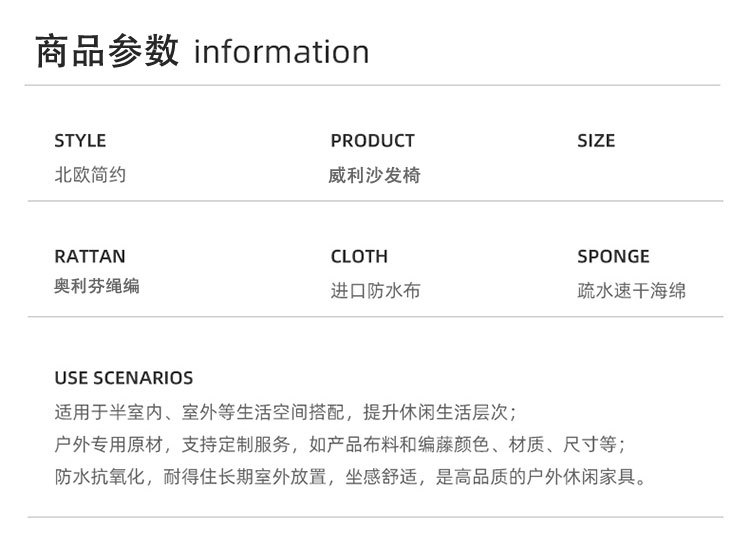750x540 pixels.
Task: Select the SIZE label
Action: (596, 141)
